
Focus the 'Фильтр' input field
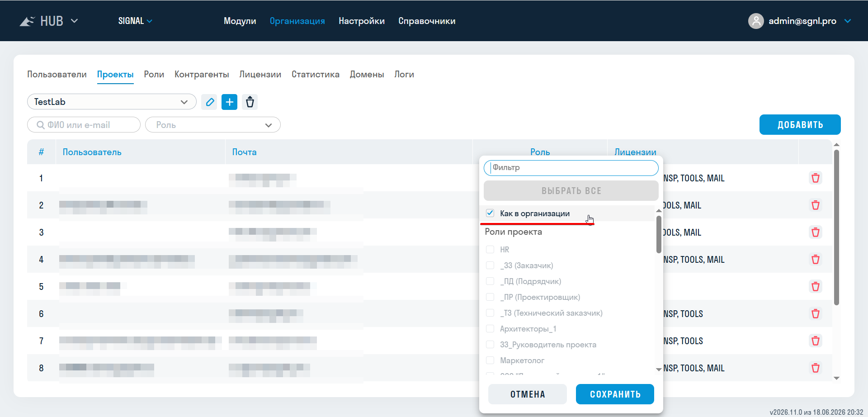571,168
